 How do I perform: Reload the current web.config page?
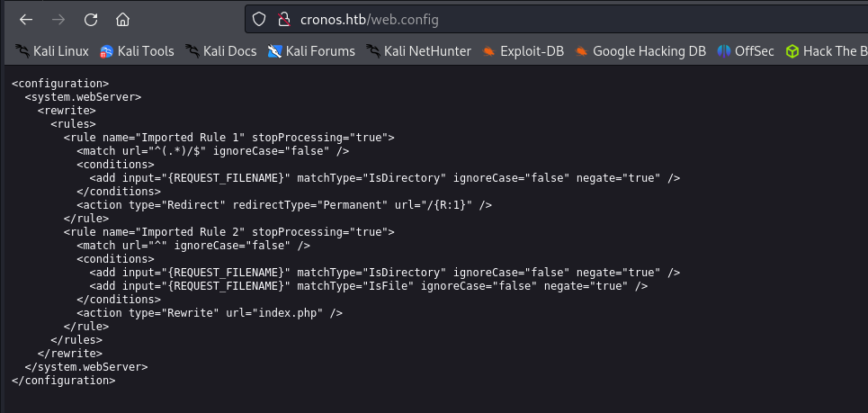click(91, 19)
